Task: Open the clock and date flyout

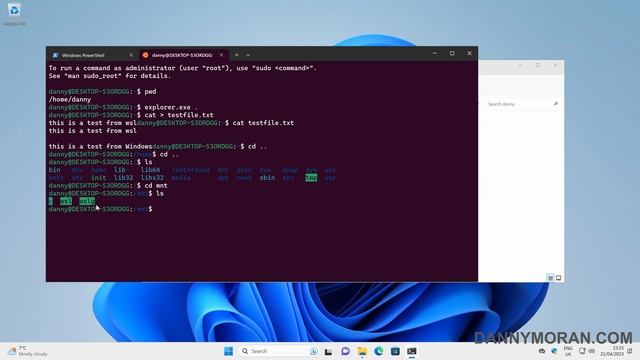Action: [612, 351]
